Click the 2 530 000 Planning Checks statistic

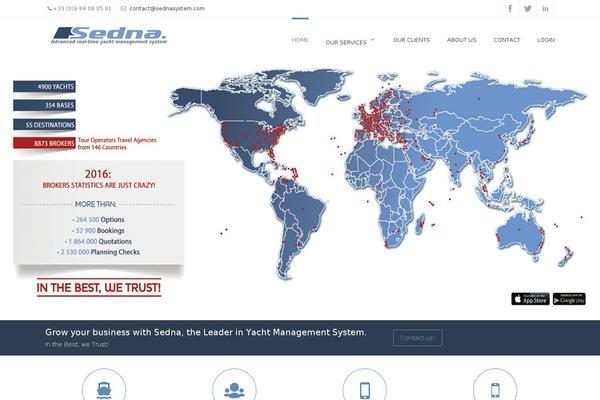[98, 252]
